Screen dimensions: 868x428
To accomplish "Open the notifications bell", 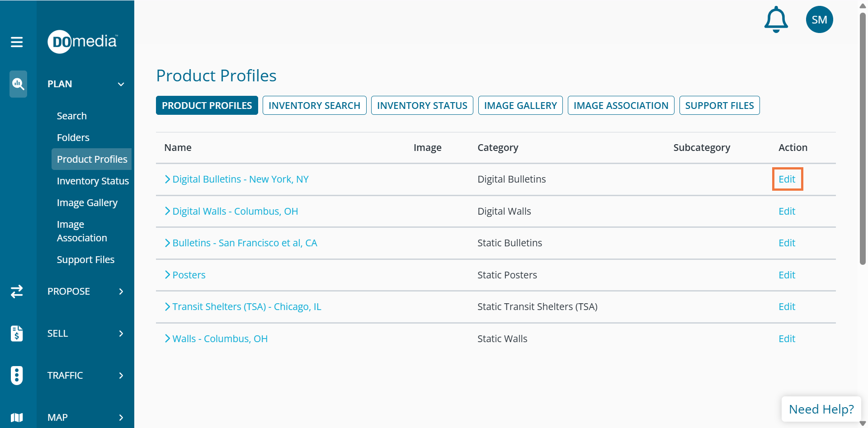I will coord(776,19).
